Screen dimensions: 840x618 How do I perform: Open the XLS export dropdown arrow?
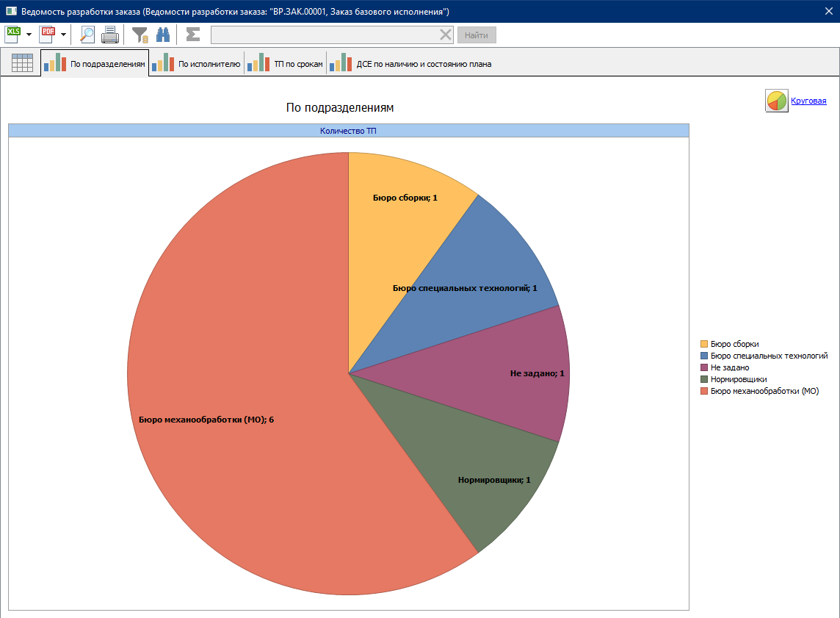click(x=29, y=35)
